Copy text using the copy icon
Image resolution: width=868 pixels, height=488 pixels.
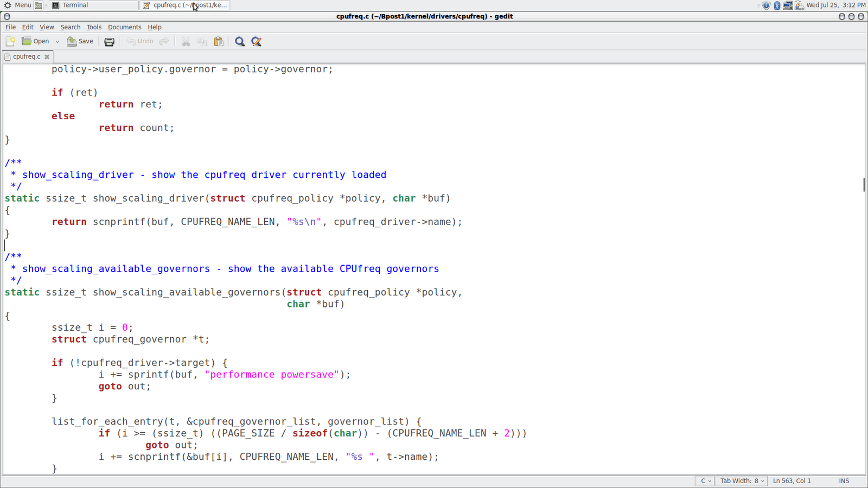point(202,41)
